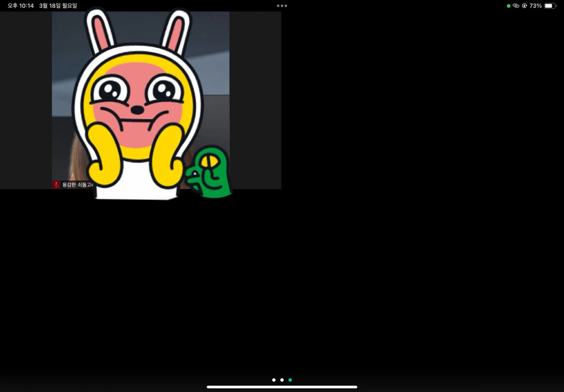This screenshot has height=392, width=564.
Task: Go to the first page dot
Action: coord(274,380)
